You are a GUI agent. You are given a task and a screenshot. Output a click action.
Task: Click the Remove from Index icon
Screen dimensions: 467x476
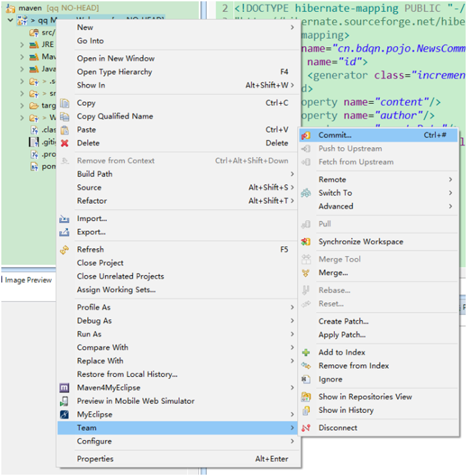306,365
